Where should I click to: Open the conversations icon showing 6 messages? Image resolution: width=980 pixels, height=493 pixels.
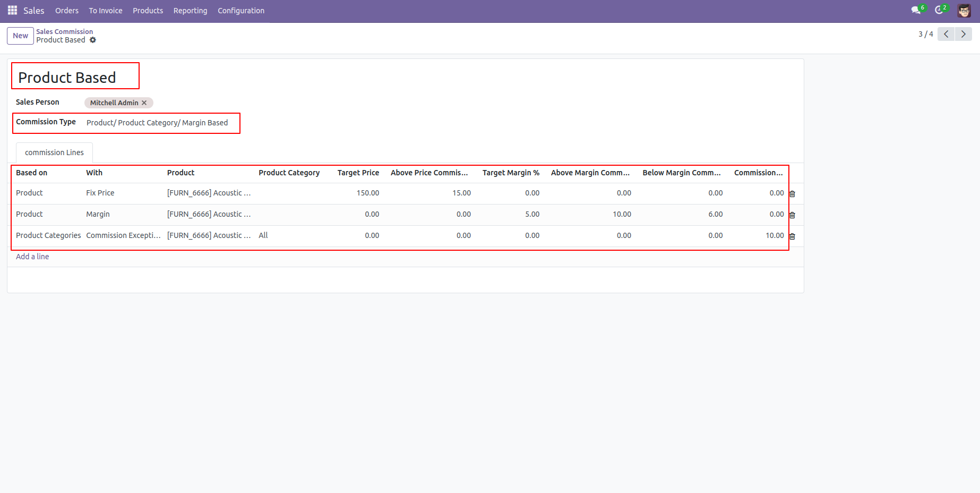(x=916, y=10)
